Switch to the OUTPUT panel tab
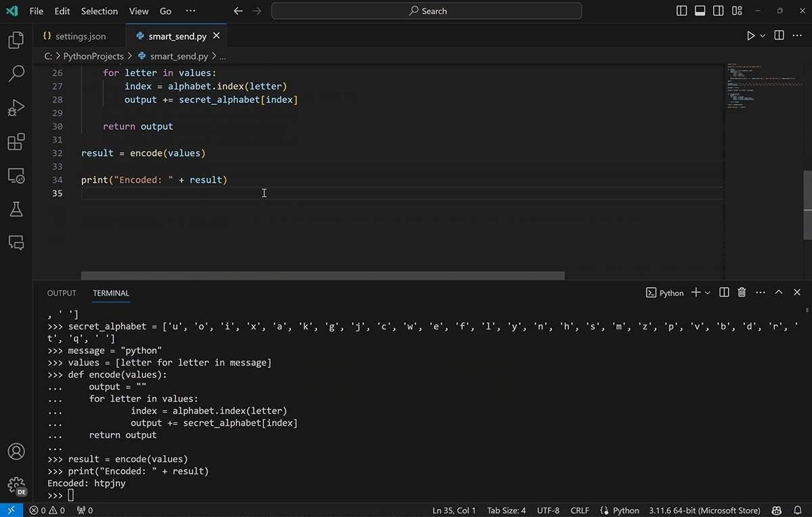The width and height of the screenshot is (812, 517). (x=62, y=293)
